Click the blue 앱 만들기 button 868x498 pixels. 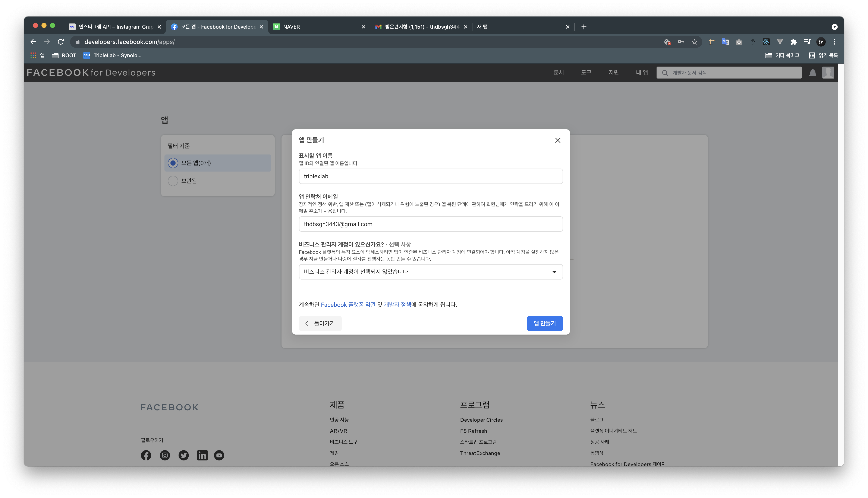point(545,323)
